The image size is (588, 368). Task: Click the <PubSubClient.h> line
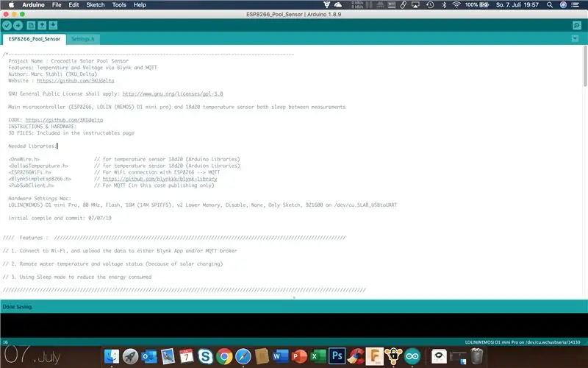pyautogui.click(x=31, y=185)
